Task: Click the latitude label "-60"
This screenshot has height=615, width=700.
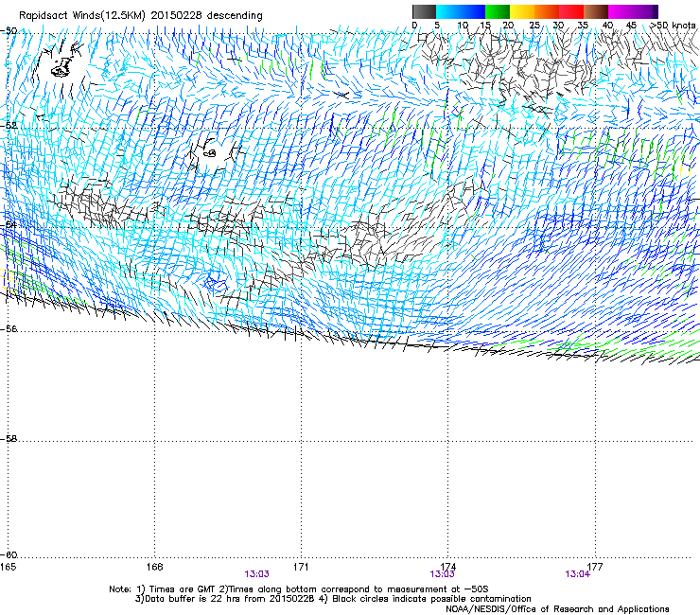Action: click(9, 554)
